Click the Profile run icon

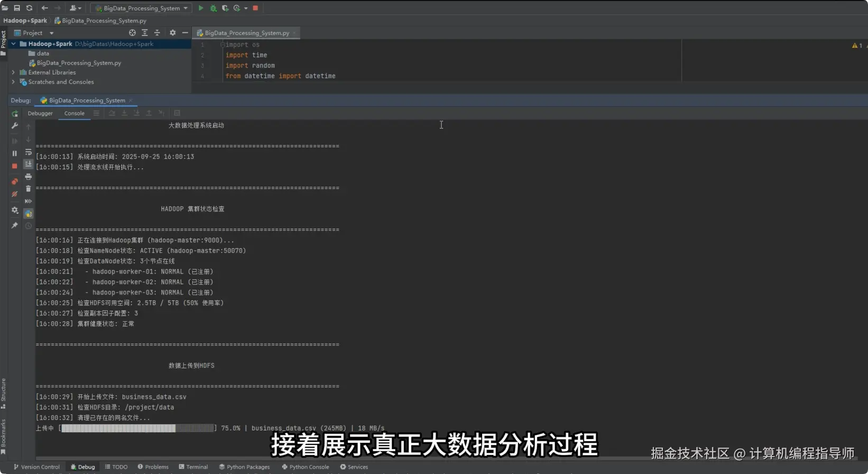(237, 8)
